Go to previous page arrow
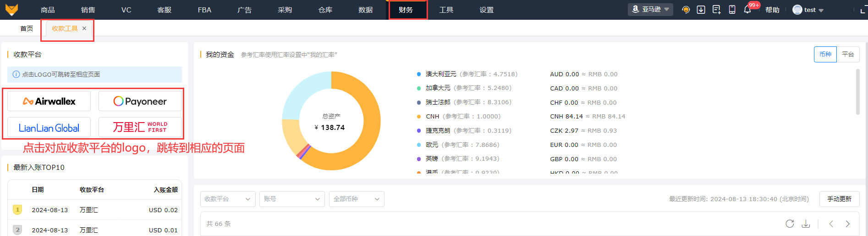868x236 pixels. (831, 224)
